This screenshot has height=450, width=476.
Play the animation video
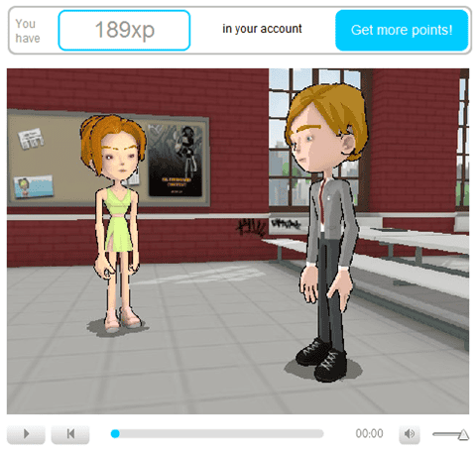[26, 433]
